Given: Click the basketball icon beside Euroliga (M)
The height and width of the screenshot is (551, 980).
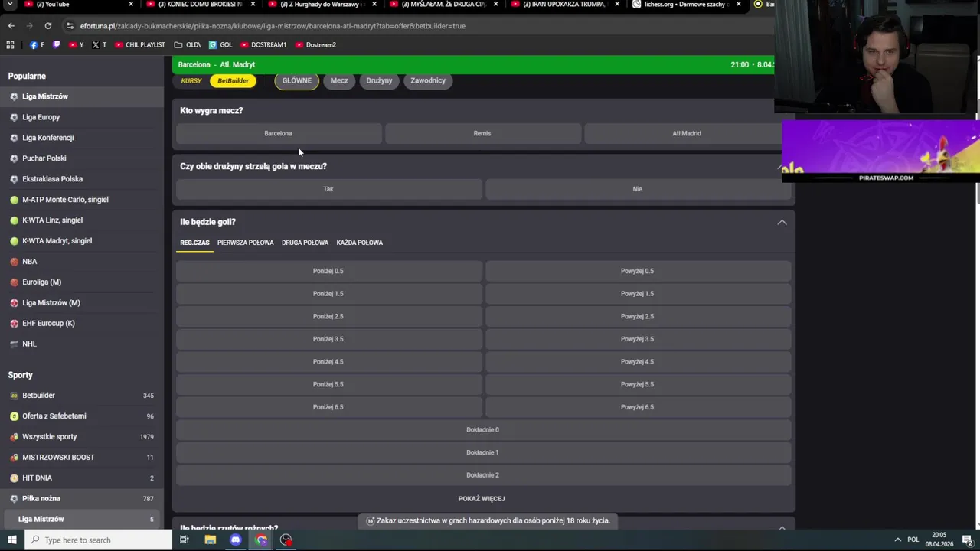Looking at the screenshot, I should (x=15, y=282).
